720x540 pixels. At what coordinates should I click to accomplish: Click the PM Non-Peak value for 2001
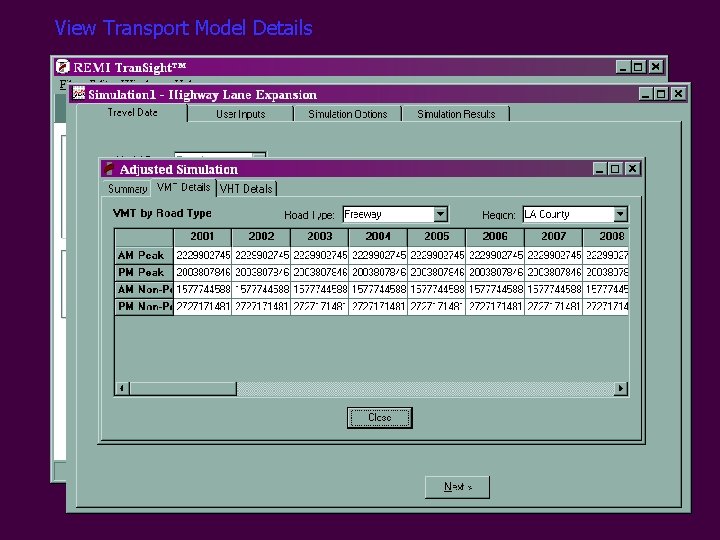pyautogui.click(x=202, y=306)
